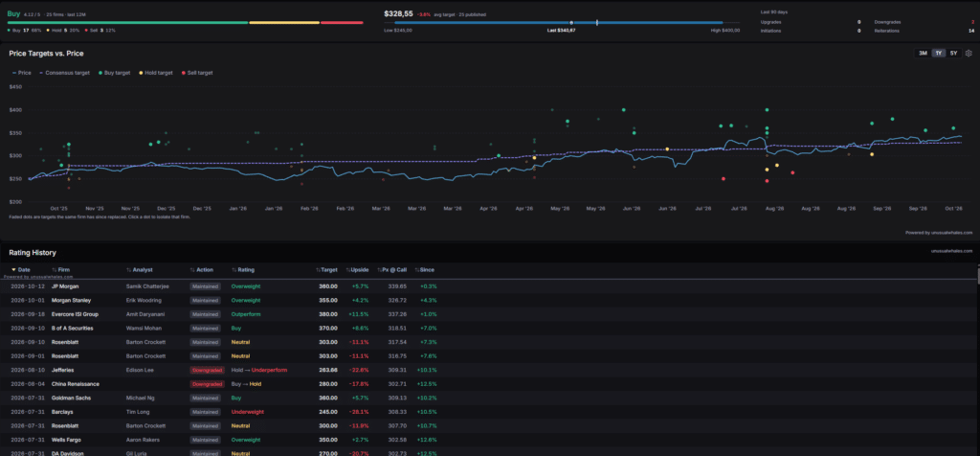Click the Underperform rating in Jefferies row
Screen dimensions: 980x456
[269, 371]
